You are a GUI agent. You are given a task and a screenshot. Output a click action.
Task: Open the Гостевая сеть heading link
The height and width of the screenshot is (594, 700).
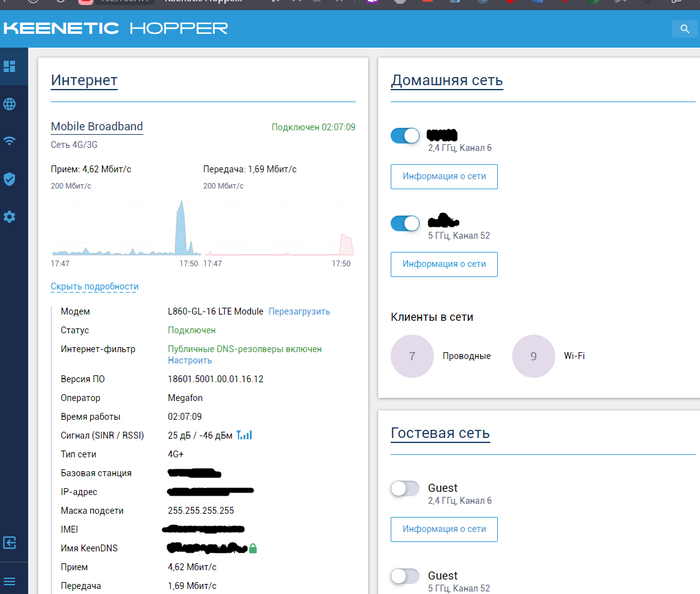click(440, 433)
